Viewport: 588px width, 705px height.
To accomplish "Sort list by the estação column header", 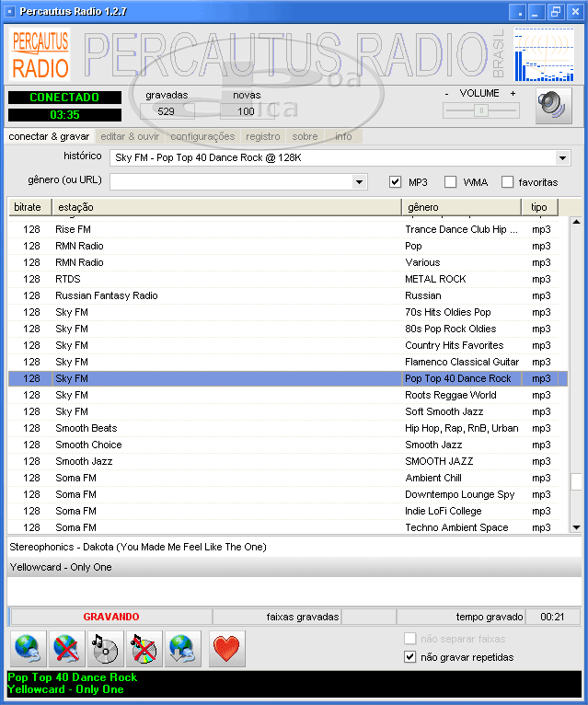I will click(x=225, y=207).
